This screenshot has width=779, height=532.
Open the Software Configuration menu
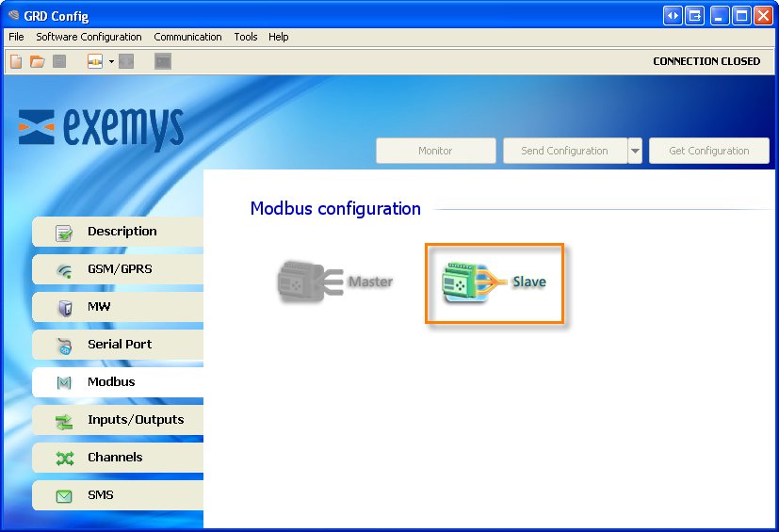click(x=89, y=37)
